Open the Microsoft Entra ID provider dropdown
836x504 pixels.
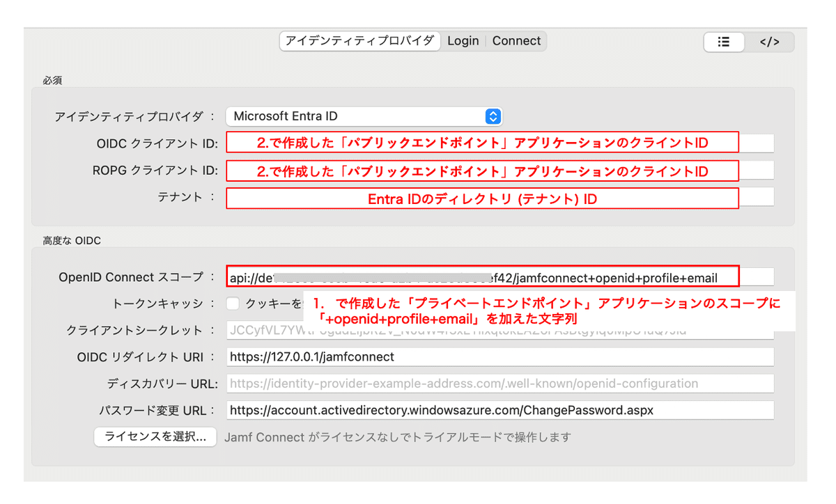pos(364,116)
